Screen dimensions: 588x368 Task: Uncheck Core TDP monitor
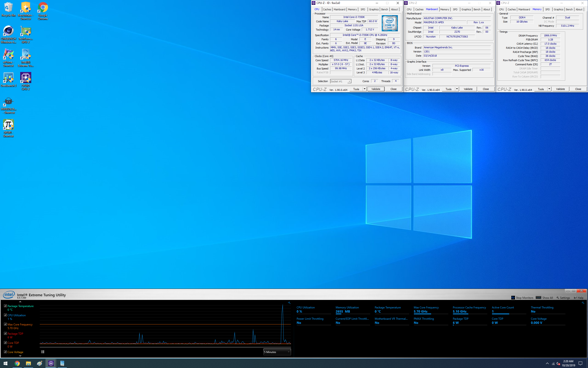pyautogui.click(x=5, y=342)
